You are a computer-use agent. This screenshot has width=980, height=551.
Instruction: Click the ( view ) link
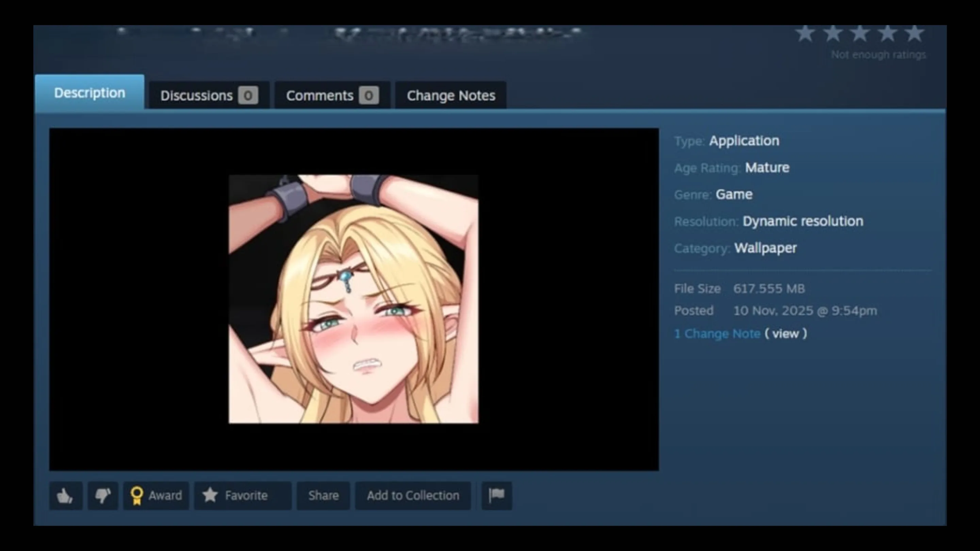click(786, 333)
